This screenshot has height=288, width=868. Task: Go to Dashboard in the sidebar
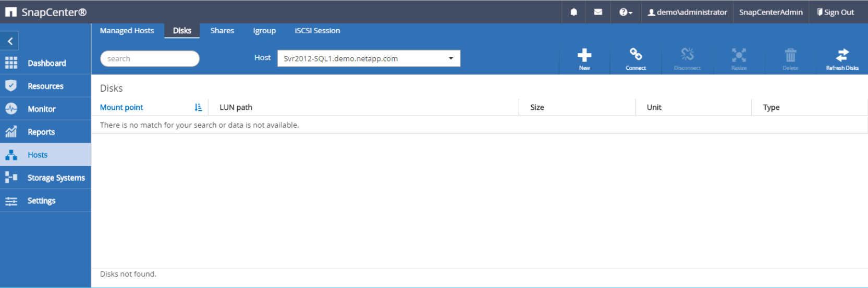point(46,63)
